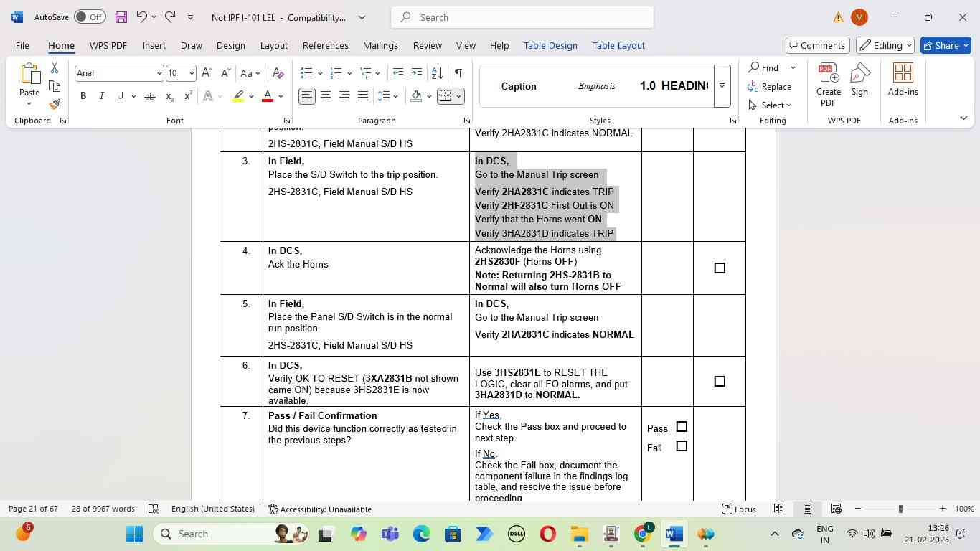This screenshot has height=551, width=980.
Task: Align text right
Action: coord(344,96)
